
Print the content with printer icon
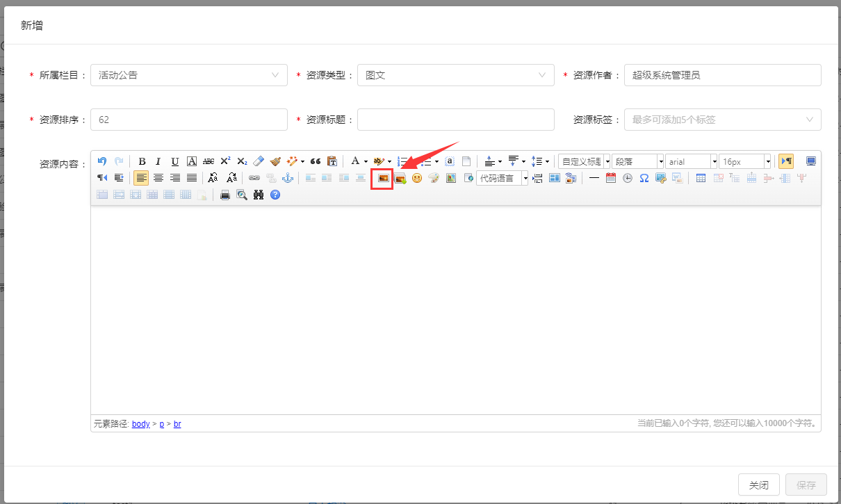coord(225,195)
